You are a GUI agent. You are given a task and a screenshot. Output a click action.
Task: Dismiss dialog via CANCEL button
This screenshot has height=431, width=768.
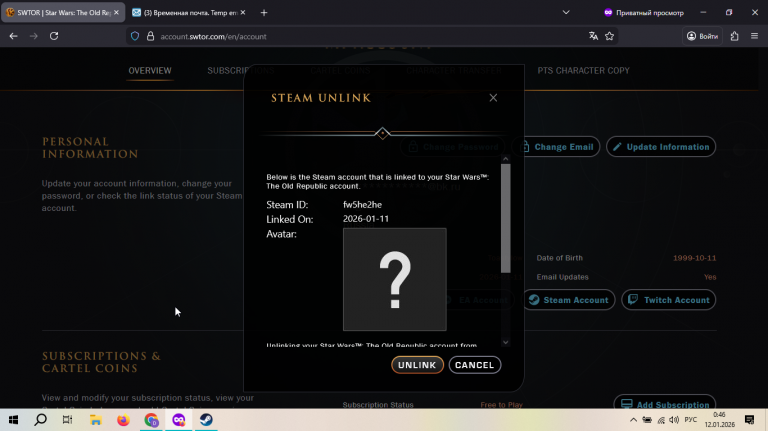475,365
